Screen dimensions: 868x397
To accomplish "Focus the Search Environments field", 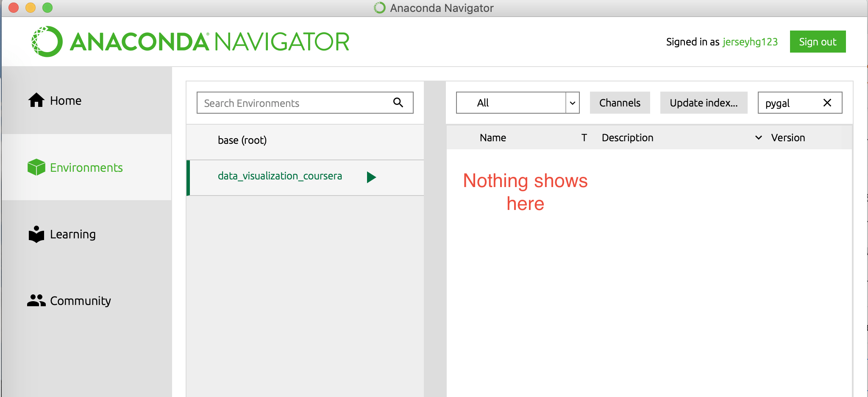I will (305, 103).
